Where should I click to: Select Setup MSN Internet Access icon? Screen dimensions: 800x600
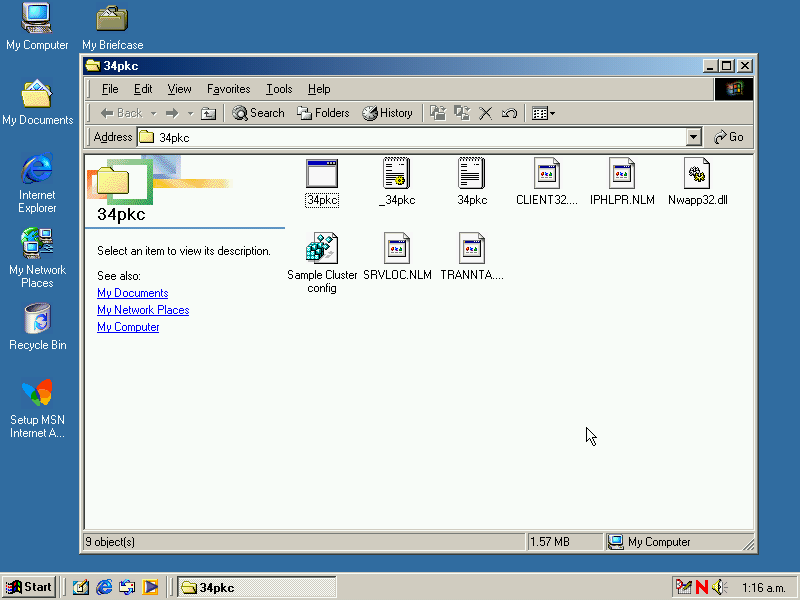(x=37, y=408)
